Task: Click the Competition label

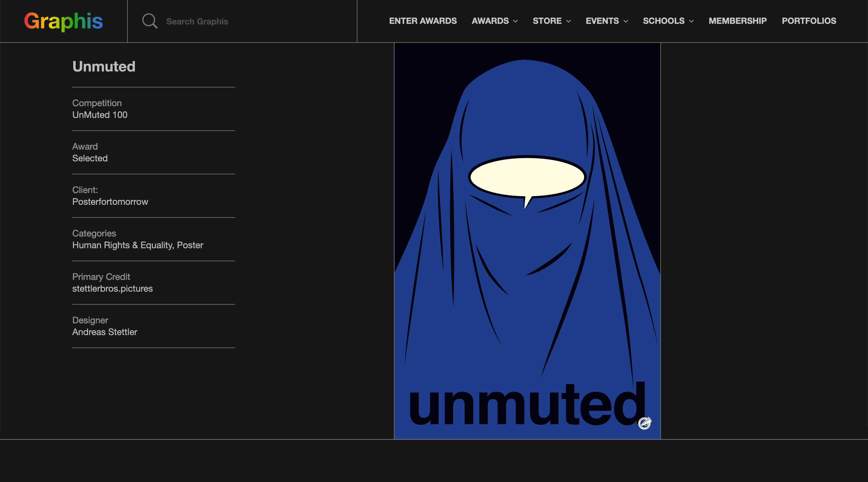Action: point(97,103)
